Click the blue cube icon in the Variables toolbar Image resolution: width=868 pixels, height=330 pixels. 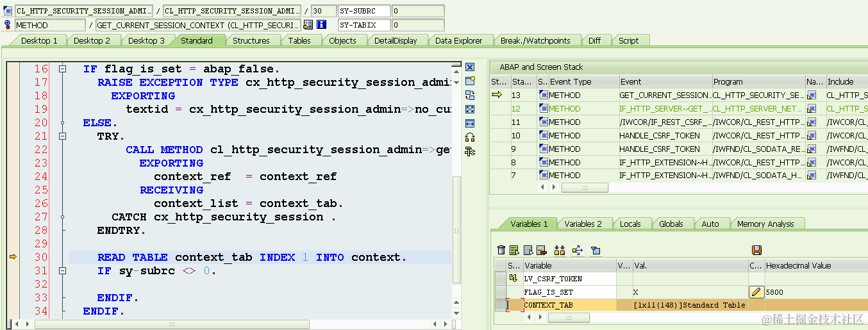coord(596,250)
